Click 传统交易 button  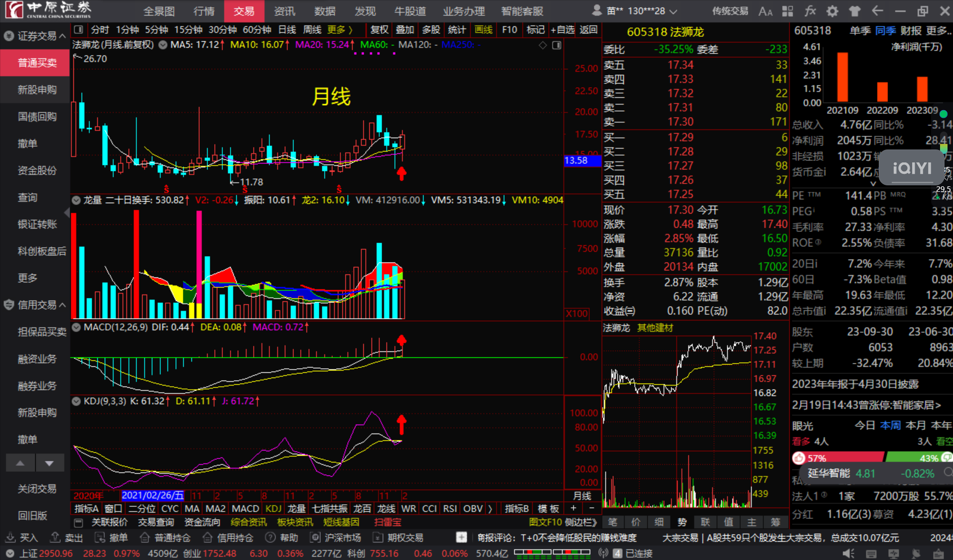(730, 11)
